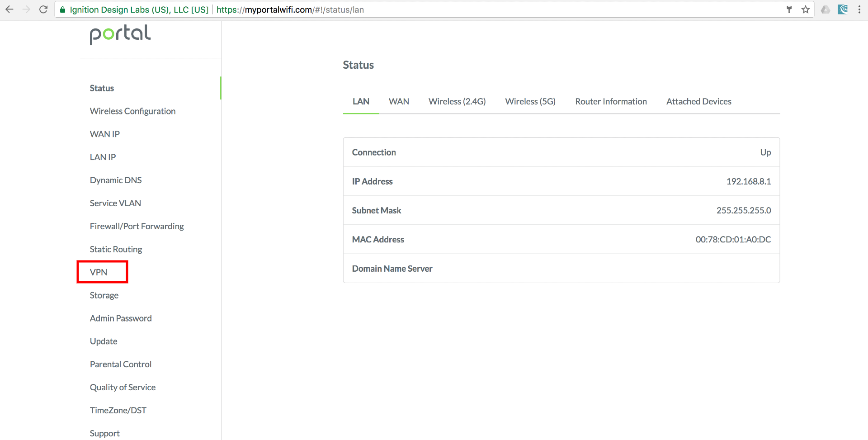
Task: Bookmark this page with the star icon
Action: click(806, 9)
